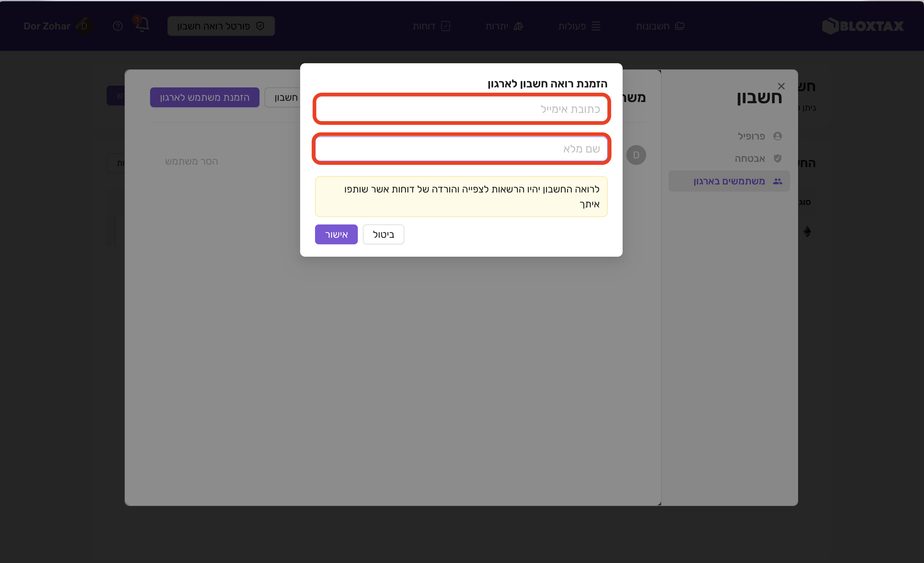Click the Dor Zohar avatar icon
Screen dimensions: 924x563
[84, 26]
